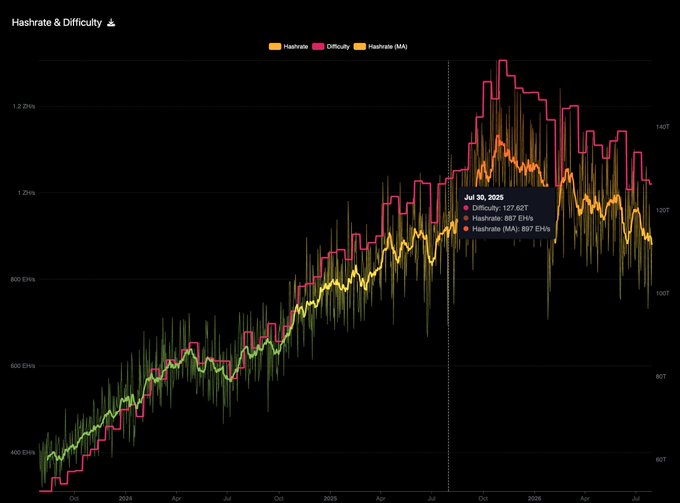Click the orange Hashrate legend swatch

coord(275,46)
